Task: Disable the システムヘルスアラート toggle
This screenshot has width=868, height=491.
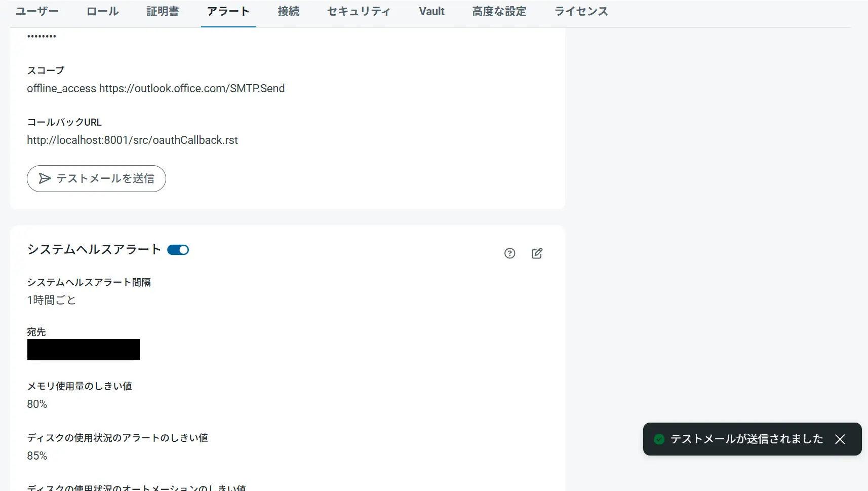Action: (178, 250)
